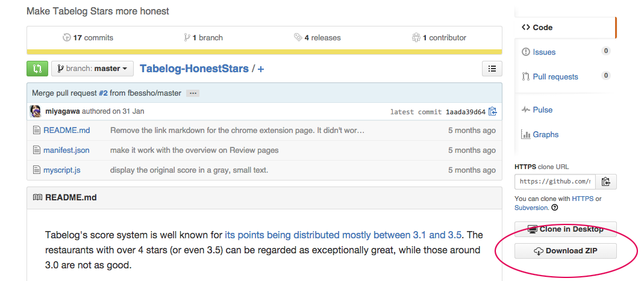Click README.md commit message about link markdown
The width and height of the screenshot is (644, 281).
(237, 131)
